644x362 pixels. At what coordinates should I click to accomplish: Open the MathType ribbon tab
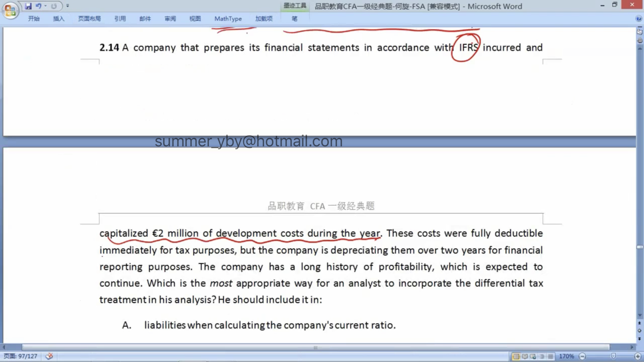click(x=228, y=19)
